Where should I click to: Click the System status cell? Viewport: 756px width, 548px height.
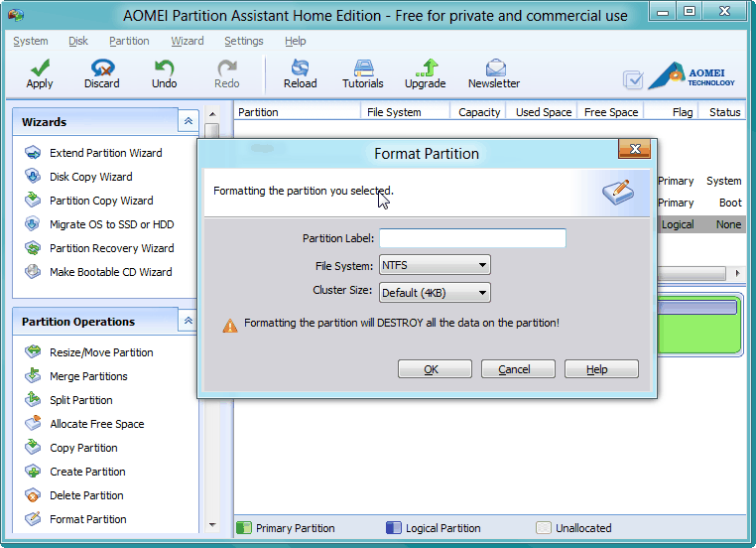[x=723, y=181]
